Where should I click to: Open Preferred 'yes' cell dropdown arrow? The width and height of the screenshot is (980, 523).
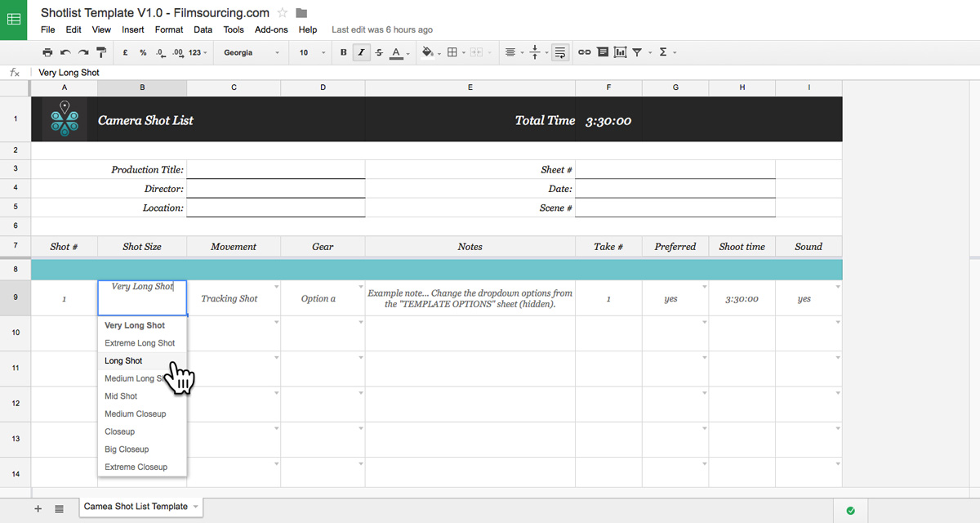pyautogui.click(x=704, y=288)
